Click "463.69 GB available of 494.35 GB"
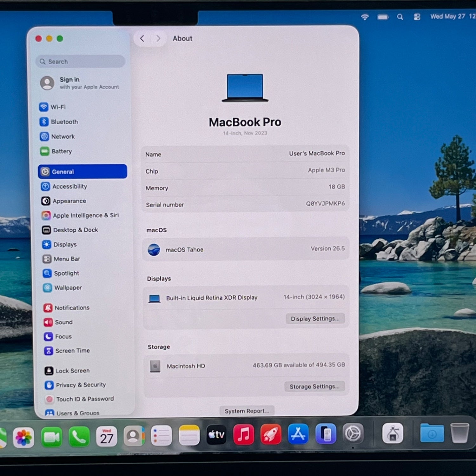 point(299,365)
